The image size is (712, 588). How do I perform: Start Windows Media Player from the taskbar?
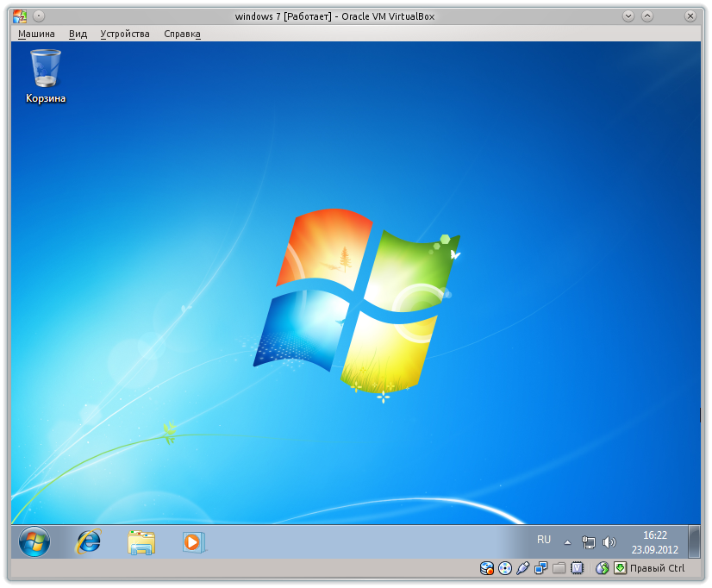click(x=191, y=542)
